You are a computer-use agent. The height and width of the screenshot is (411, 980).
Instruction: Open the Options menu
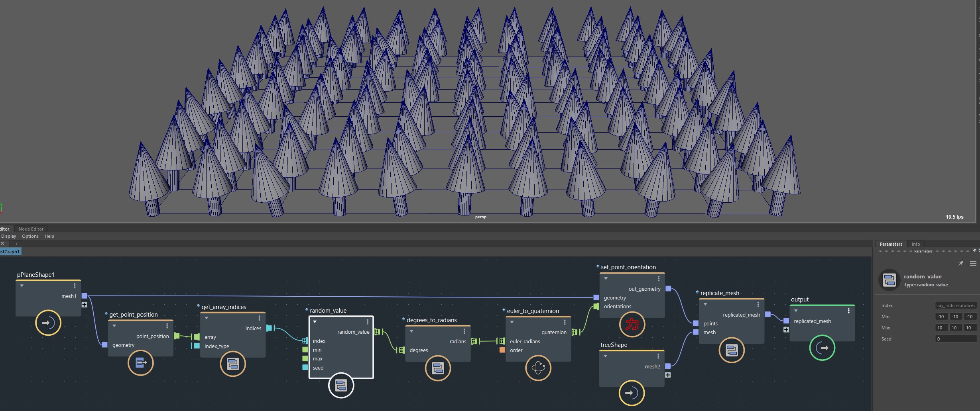pyautogui.click(x=30, y=236)
